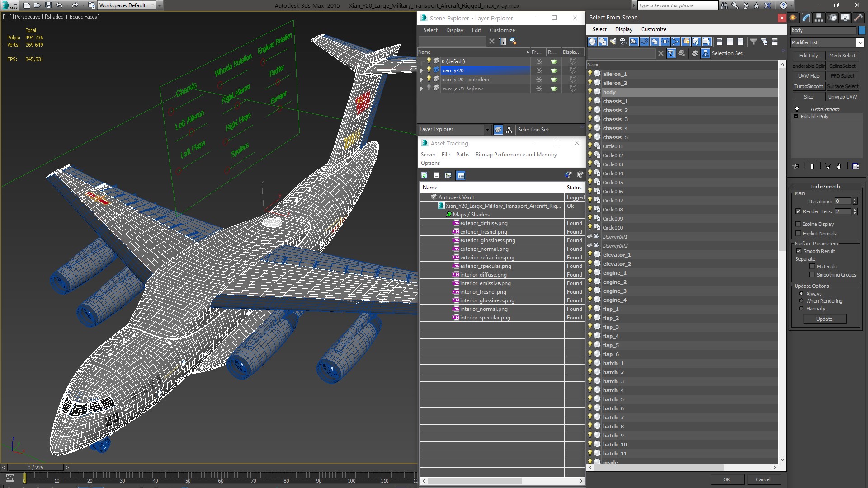Open Customize menu in Scene Explorer
Screen dimensions: 868x488
(x=502, y=30)
